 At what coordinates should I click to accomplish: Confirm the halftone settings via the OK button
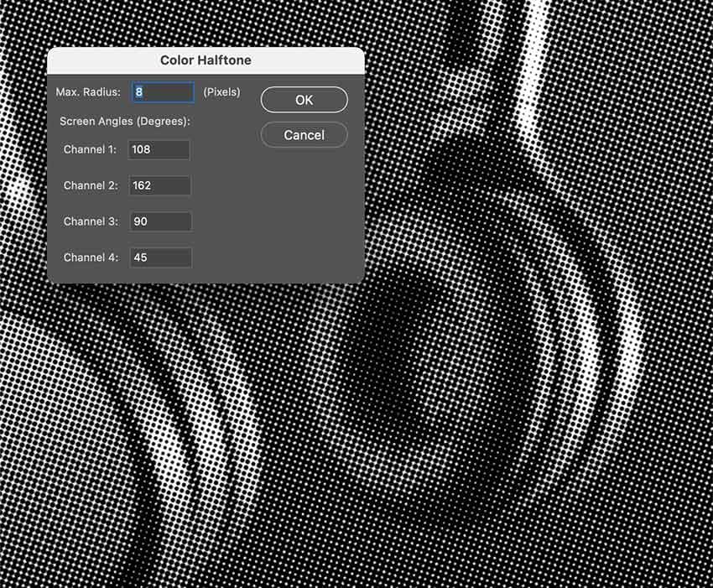pos(304,99)
